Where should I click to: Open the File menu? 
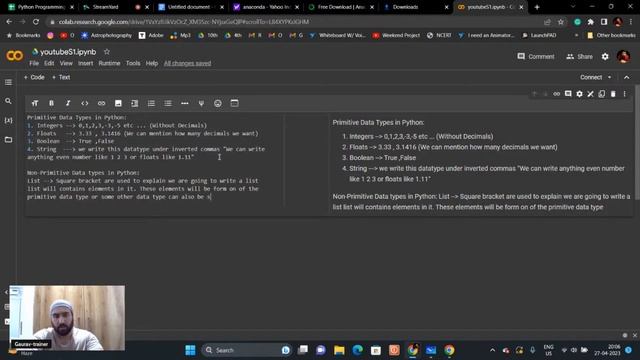pyautogui.click(x=34, y=63)
